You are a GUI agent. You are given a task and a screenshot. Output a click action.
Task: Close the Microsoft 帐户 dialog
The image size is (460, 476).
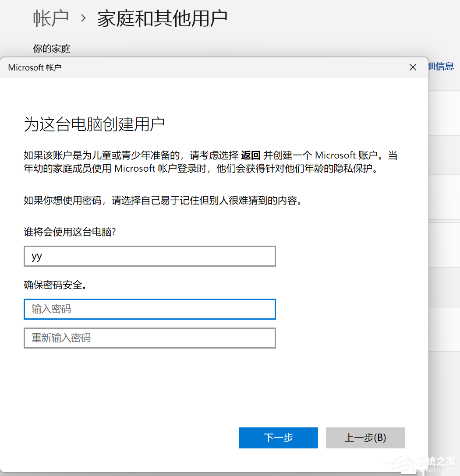(412, 67)
